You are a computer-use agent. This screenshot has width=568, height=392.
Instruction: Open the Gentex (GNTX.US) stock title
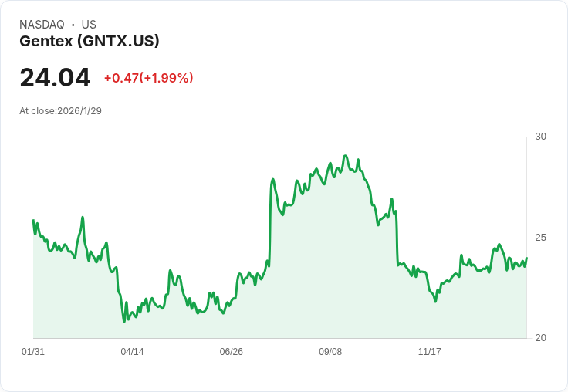[x=90, y=41]
